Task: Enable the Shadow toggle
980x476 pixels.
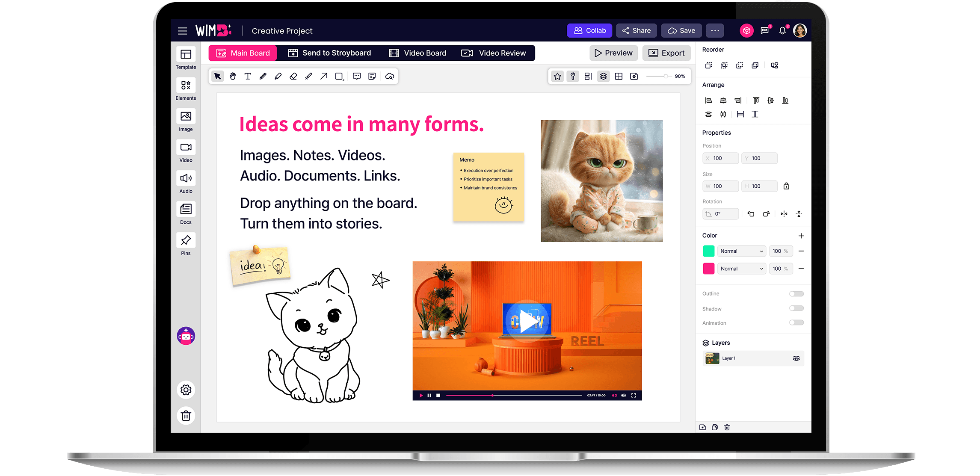Action: (x=796, y=308)
